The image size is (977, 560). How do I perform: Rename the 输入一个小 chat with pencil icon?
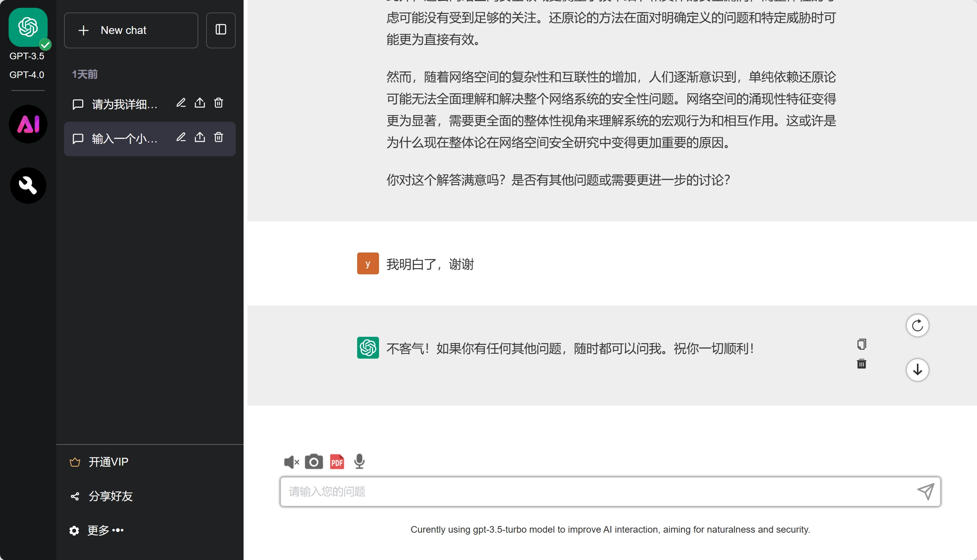[x=181, y=137]
